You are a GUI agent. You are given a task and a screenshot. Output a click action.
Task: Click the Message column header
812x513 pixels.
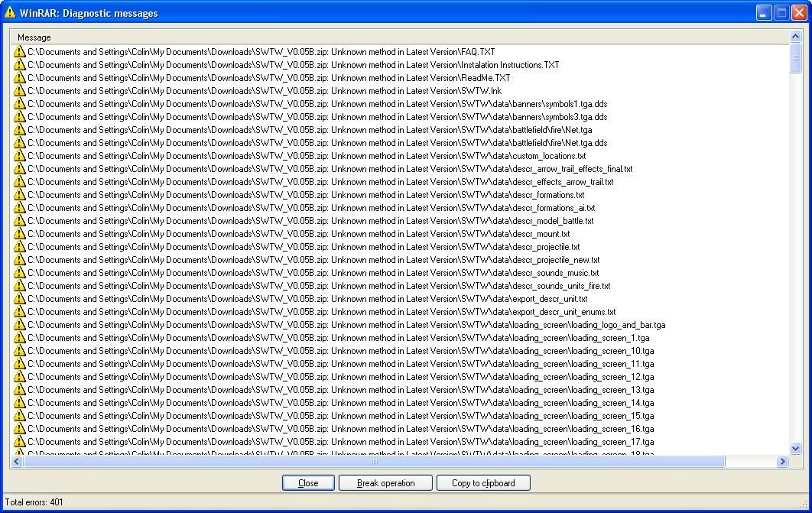click(400, 37)
